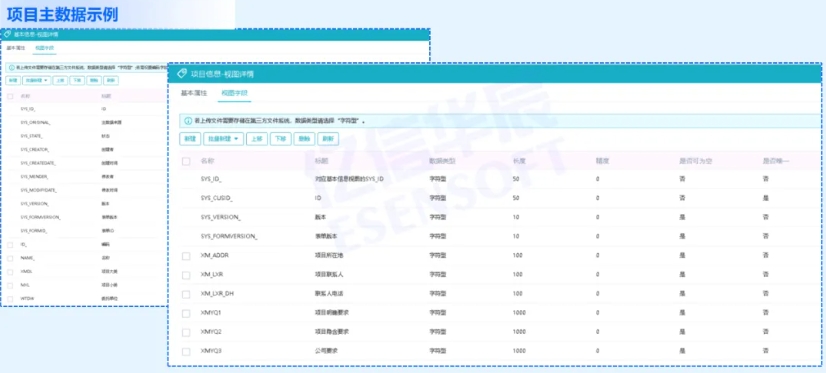The height and width of the screenshot is (373, 826).
Task: Select SYS_CREATOR_ cell in 基本信息 window
Action: pyautogui.click(x=34, y=150)
